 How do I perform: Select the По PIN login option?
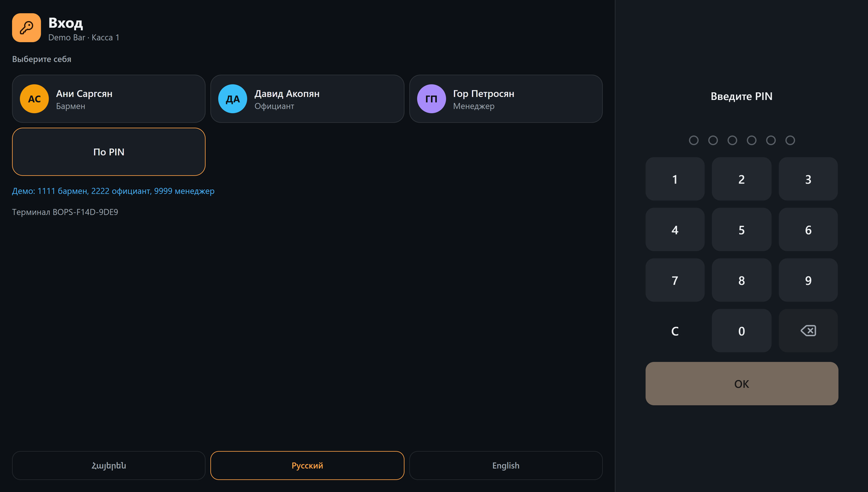(108, 152)
